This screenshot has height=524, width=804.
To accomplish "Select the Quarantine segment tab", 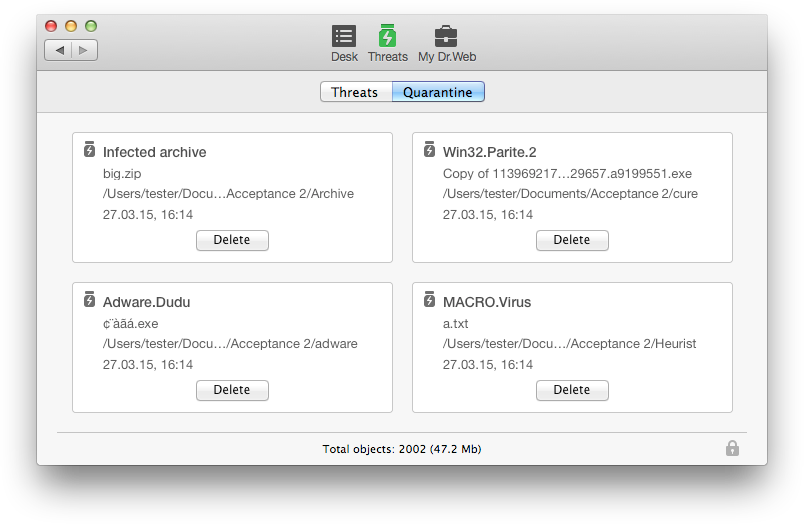I will point(438,92).
